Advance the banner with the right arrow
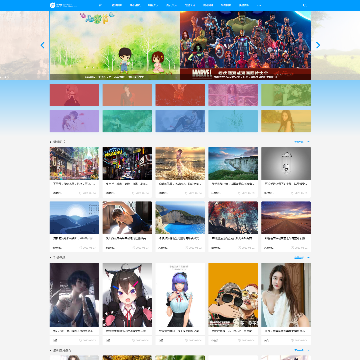Screen dimensions: 360x360 (x=318, y=45)
